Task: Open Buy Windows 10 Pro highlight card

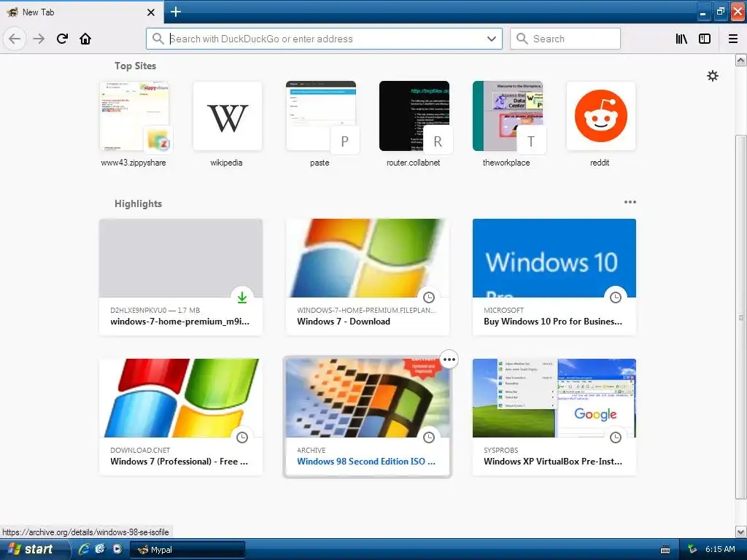Action: pyautogui.click(x=554, y=276)
